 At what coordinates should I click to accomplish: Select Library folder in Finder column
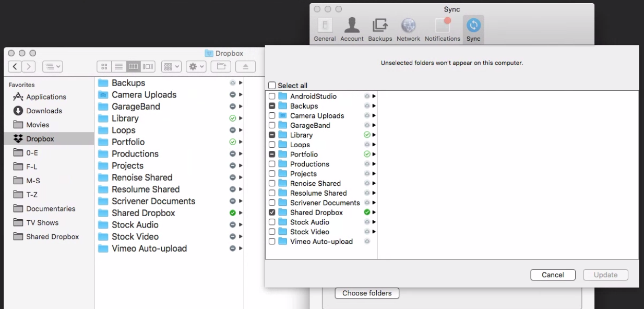point(169,118)
